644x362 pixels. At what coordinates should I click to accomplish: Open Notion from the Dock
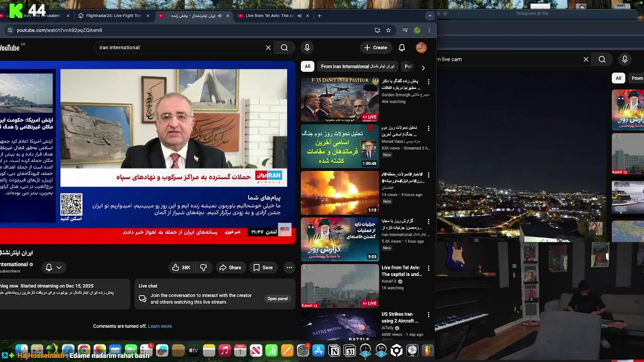pos(334,350)
